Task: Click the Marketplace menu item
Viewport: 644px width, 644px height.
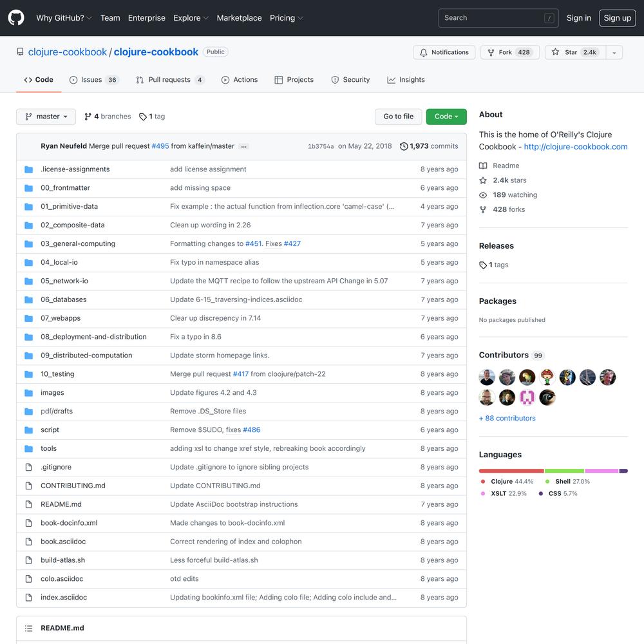Action: pos(239,18)
